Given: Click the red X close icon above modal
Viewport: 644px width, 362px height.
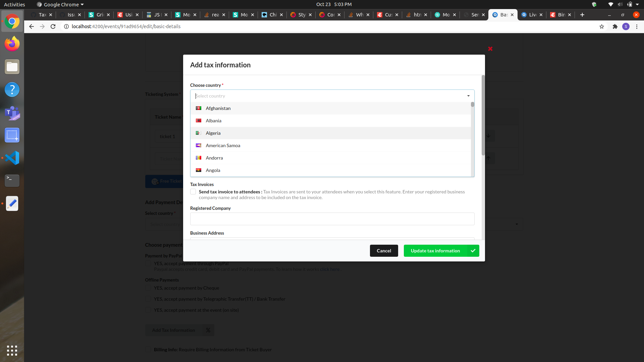Looking at the screenshot, I should click(490, 49).
